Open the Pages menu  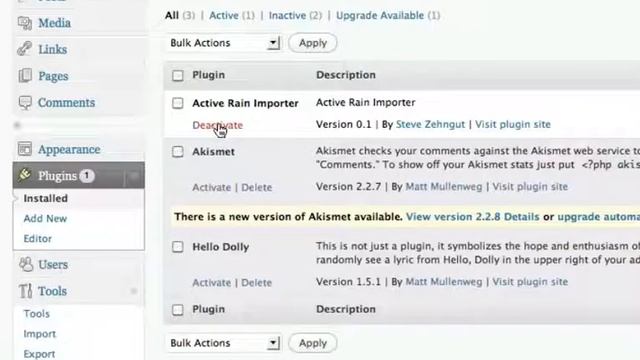click(x=53, y=76)
